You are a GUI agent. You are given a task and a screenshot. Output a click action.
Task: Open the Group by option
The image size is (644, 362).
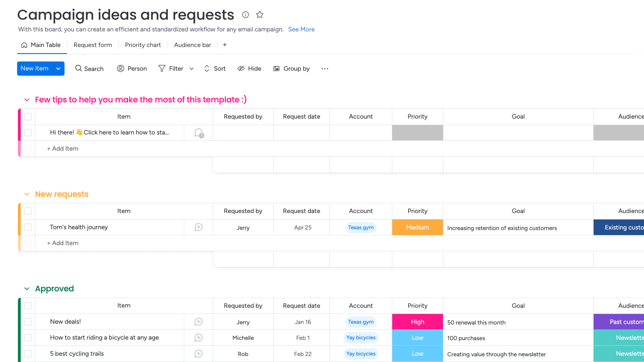291,68
